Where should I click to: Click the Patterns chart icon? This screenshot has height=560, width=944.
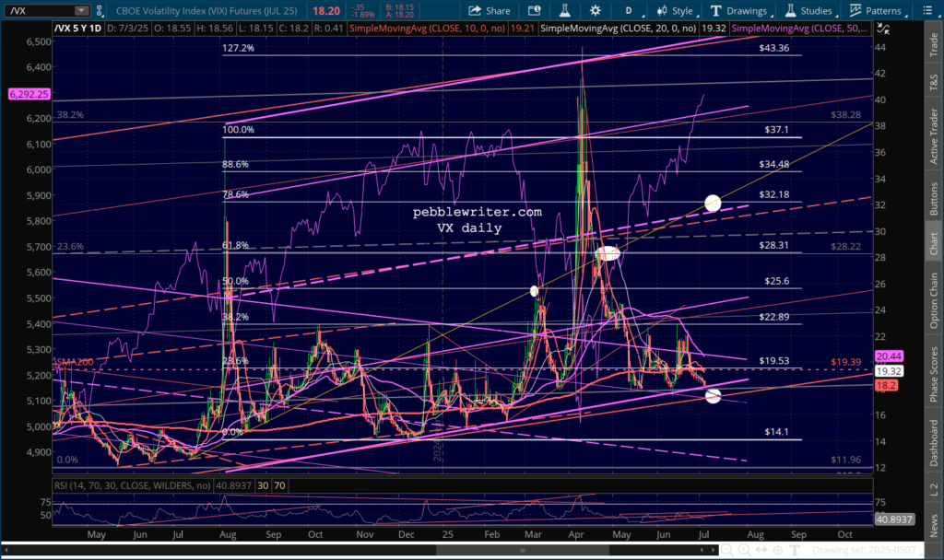click(855, 11)
